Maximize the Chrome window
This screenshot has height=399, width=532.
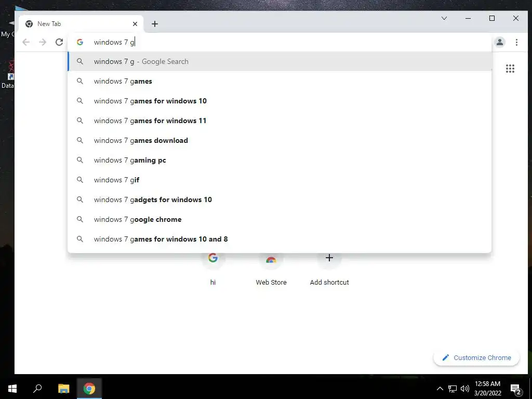pyautogui.click(x=492, y=18)
